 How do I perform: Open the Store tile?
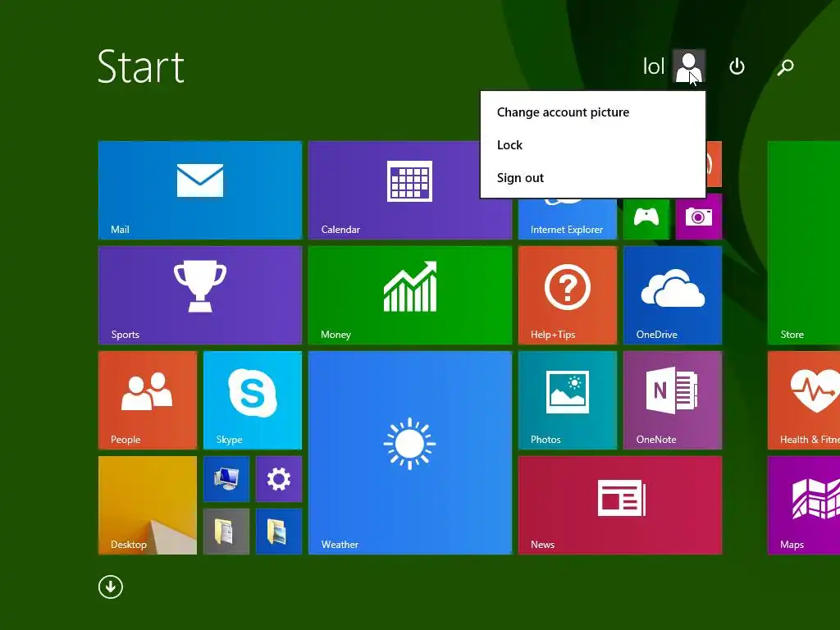[x=804, y=243]
